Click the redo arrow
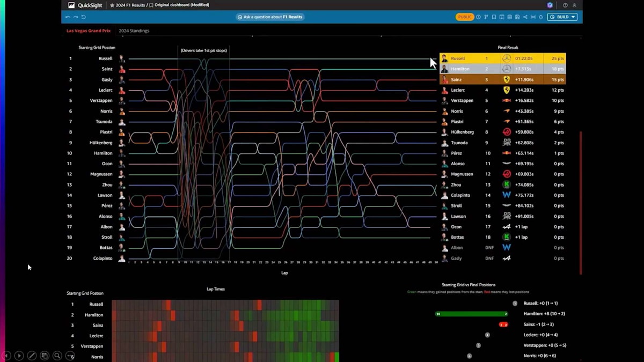Screen dimensions: 644x362 point(76,17)
